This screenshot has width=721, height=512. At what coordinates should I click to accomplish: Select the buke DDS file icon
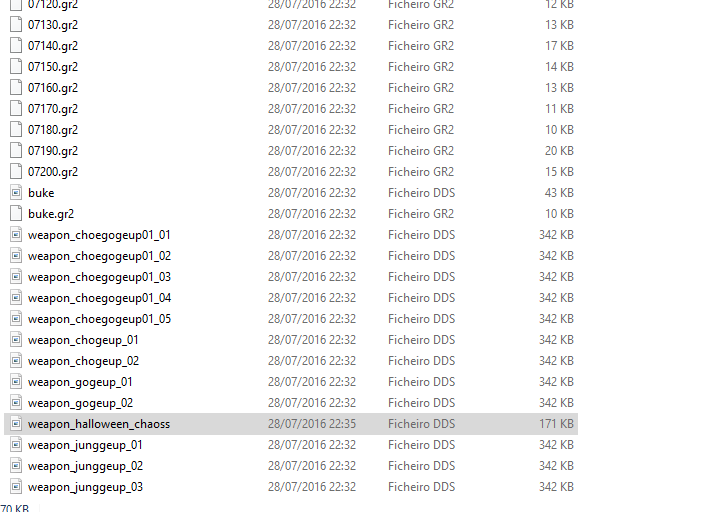click(x=16, y=193)
